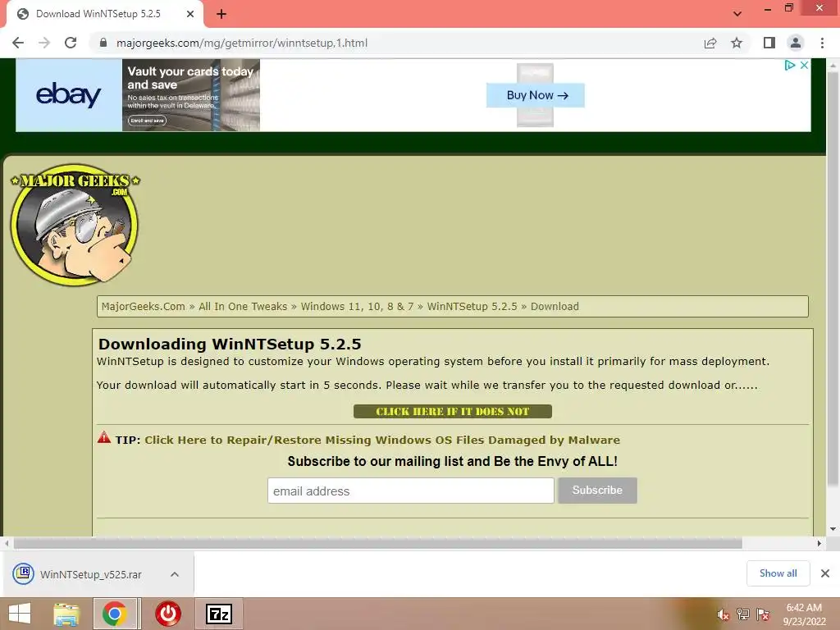Open Action Center flag icon
This screenshot has height=630, width=840.
click(x=763, y=614)
